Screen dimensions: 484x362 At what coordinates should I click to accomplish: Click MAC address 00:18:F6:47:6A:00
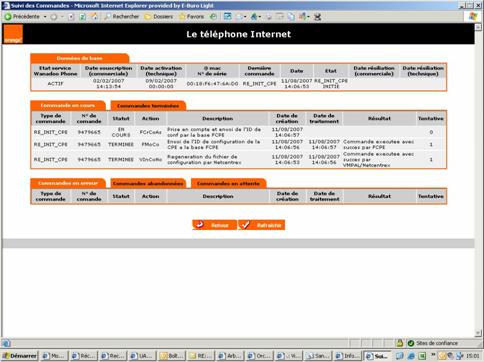click(212, 84)
